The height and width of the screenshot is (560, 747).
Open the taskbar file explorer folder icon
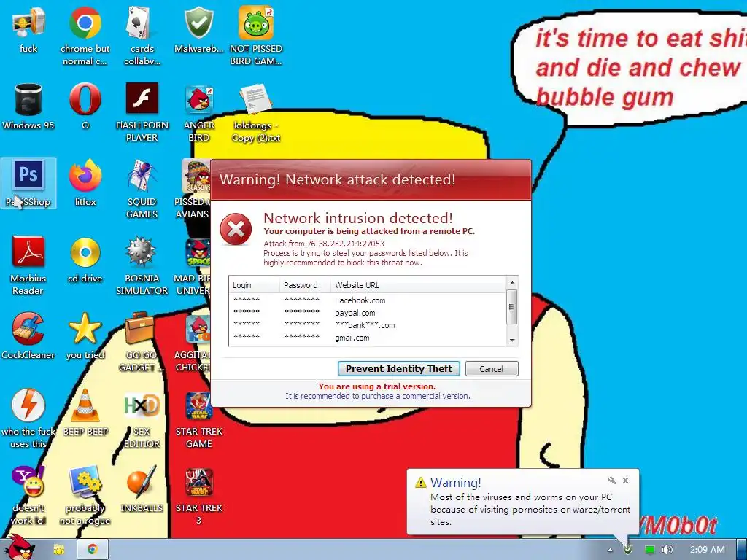pos(59,550)
